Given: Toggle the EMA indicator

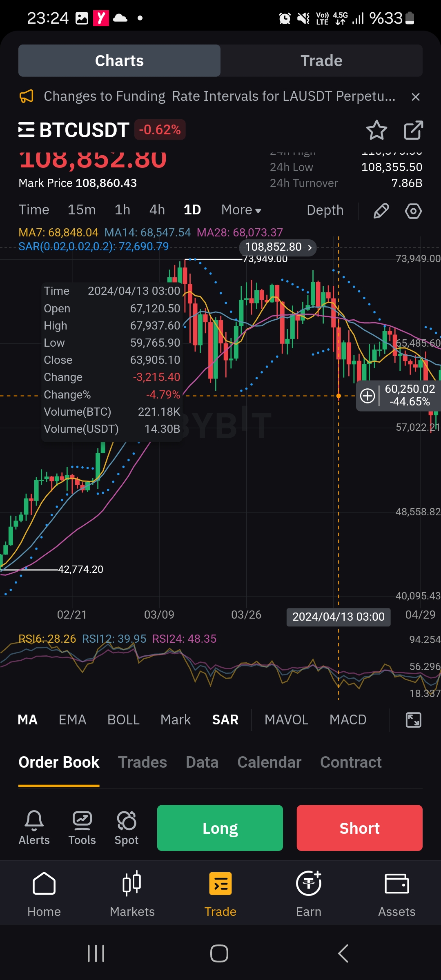Looking at the screenshot, I should tap(72, 719).
